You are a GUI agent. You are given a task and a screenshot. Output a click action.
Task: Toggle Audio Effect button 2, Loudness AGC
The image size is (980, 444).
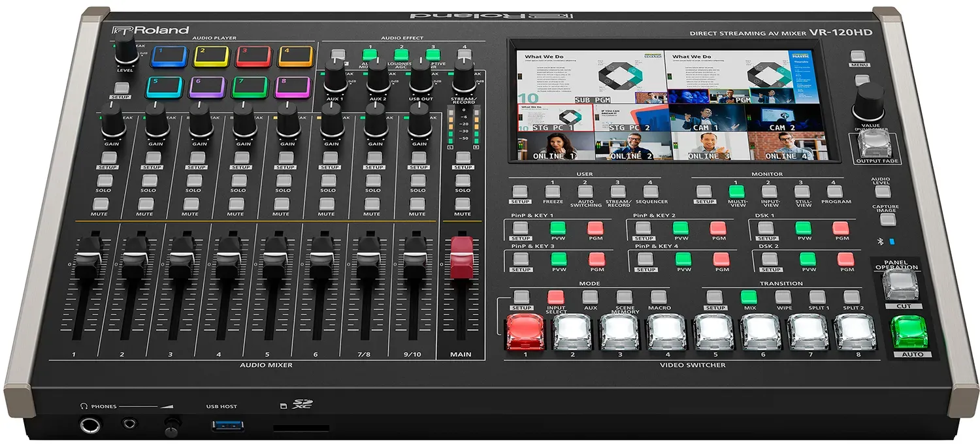pos(401,55)
